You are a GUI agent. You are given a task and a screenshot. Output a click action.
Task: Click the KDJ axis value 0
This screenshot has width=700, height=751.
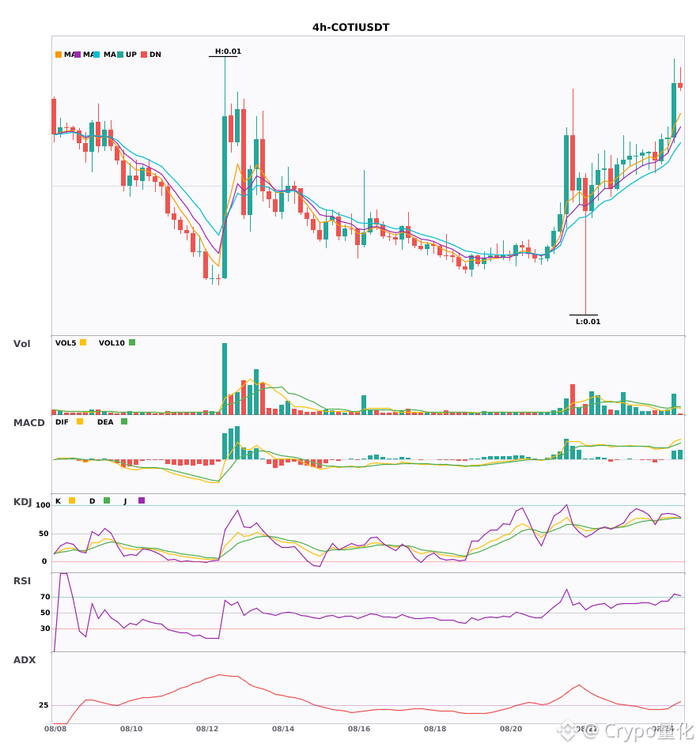coord(44,561)
